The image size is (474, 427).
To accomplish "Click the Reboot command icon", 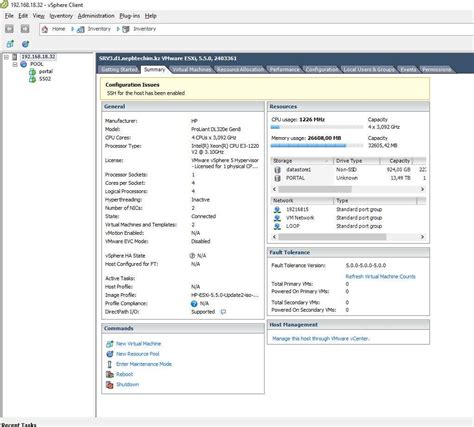I will pos(110,374).
